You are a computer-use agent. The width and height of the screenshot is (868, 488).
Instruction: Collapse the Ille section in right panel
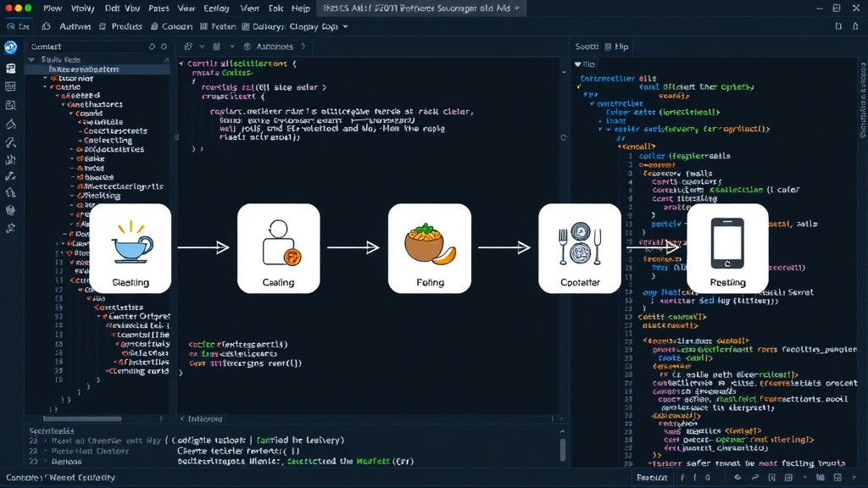[578, 64]
